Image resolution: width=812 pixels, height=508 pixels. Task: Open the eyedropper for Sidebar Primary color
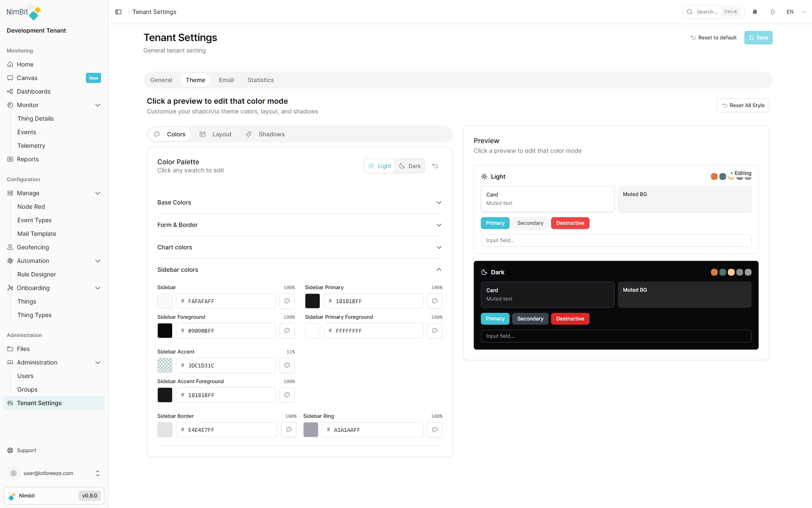coord(434,301)
